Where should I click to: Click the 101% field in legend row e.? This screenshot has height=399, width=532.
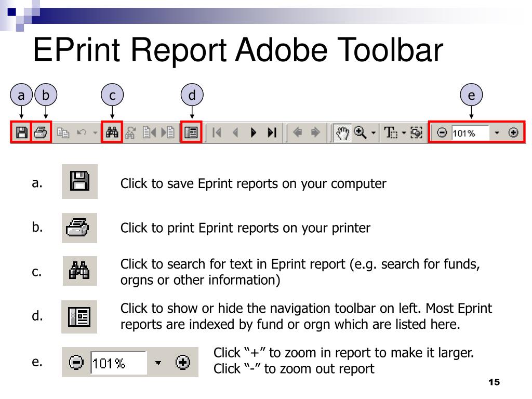click(x=119, y=363)
